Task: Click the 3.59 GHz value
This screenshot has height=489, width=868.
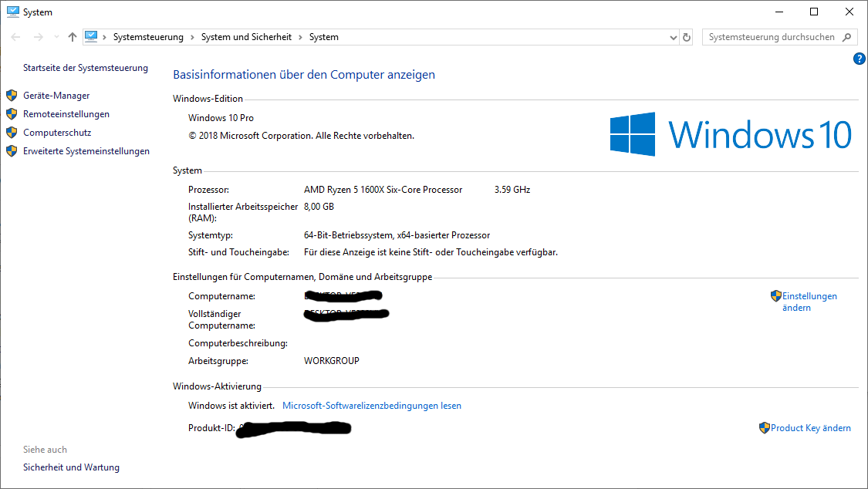Action: pos(512,190)
